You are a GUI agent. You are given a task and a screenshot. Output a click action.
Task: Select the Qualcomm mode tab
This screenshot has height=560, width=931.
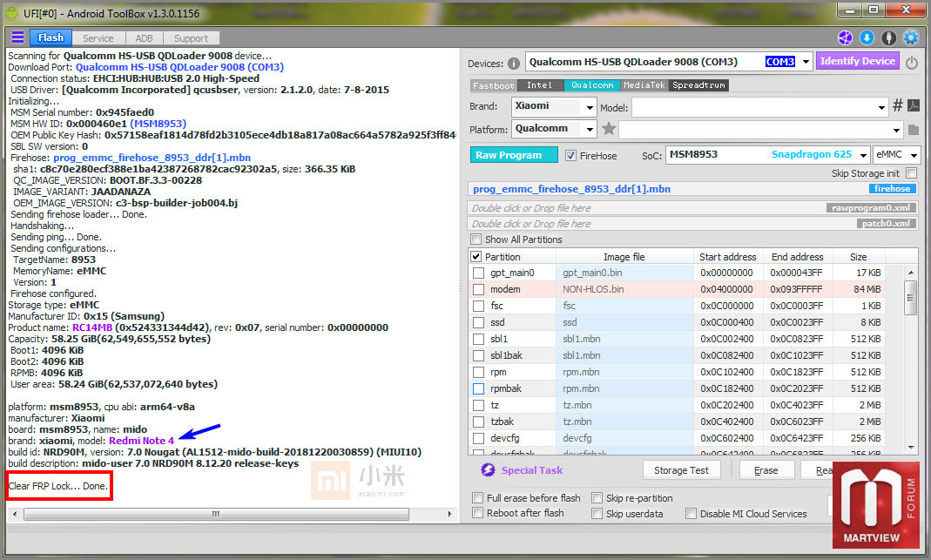point(592,85)
